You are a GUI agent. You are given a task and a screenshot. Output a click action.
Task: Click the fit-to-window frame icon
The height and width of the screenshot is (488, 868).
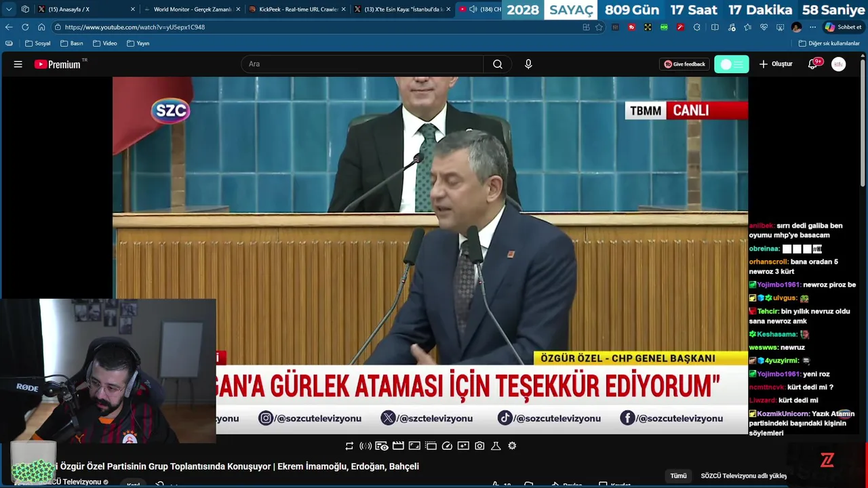[414, 445]
